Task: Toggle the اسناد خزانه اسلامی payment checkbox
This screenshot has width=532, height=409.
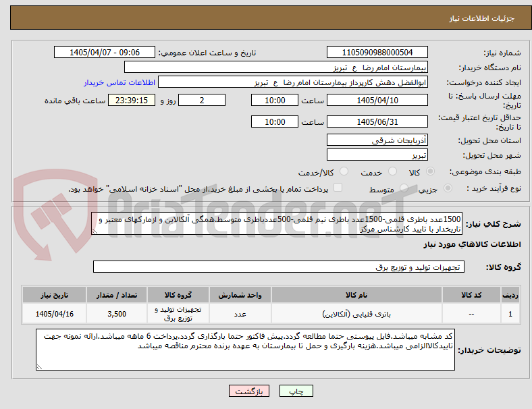Action: click(x=338, y=188)
